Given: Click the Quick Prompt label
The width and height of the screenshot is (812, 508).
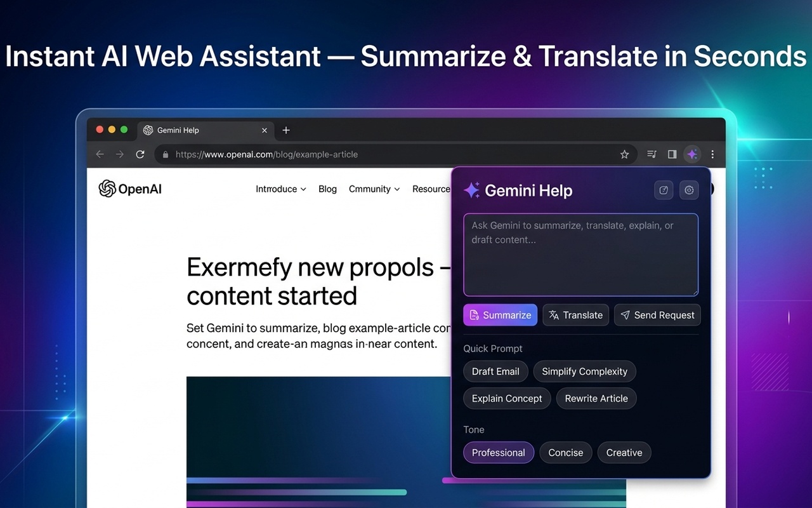Looking at the screenshot, I should point(493,349).
